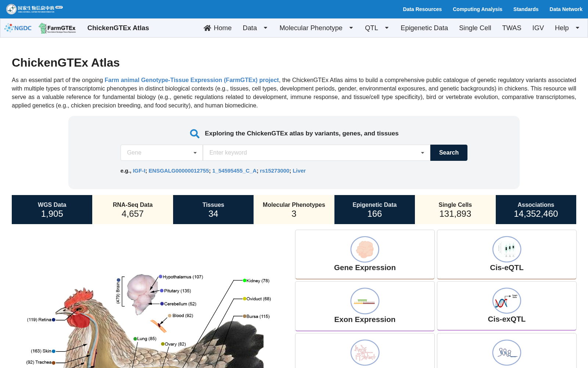Select the Retina dot marker

(x=54, y=320)
